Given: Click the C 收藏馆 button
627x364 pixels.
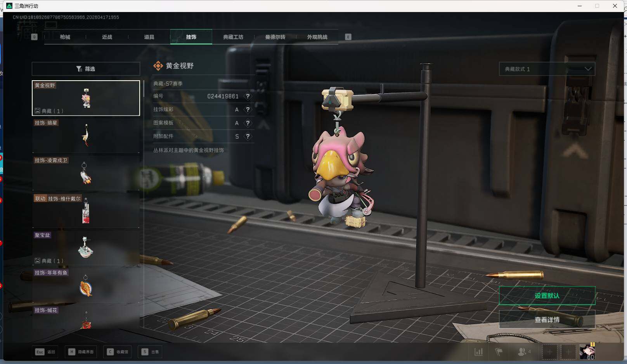Looking at the screenshot, I should pos(118,352).
